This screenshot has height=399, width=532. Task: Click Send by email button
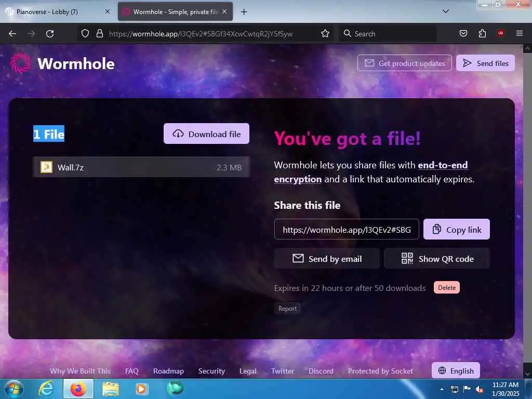pyautogui.click(x=327, y=259)
